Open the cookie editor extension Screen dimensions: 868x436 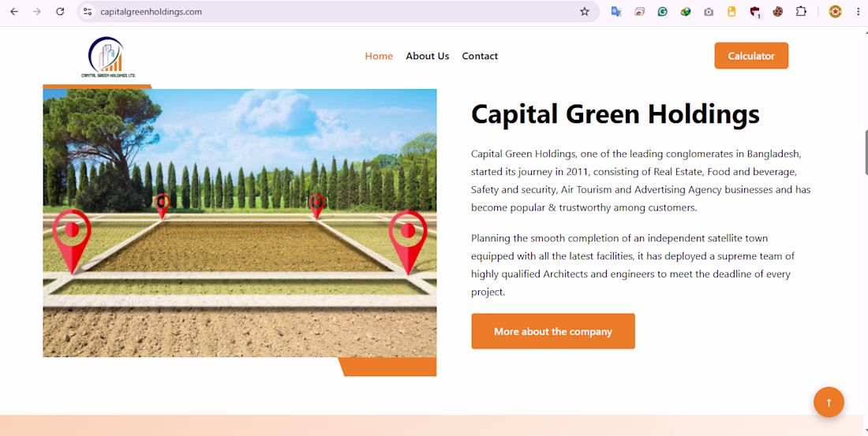778,12
